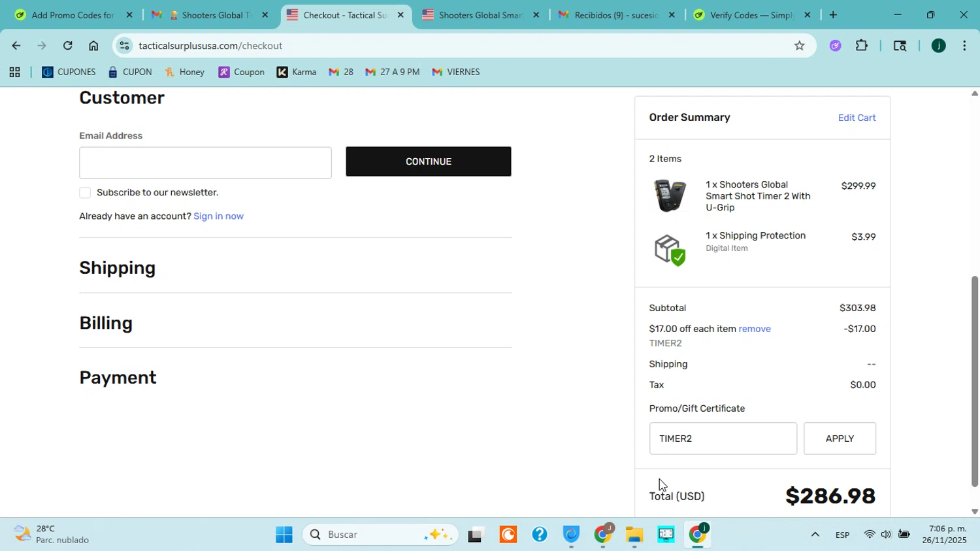
Task: Remove the TIMER2 discount
Action: [755, 329]
